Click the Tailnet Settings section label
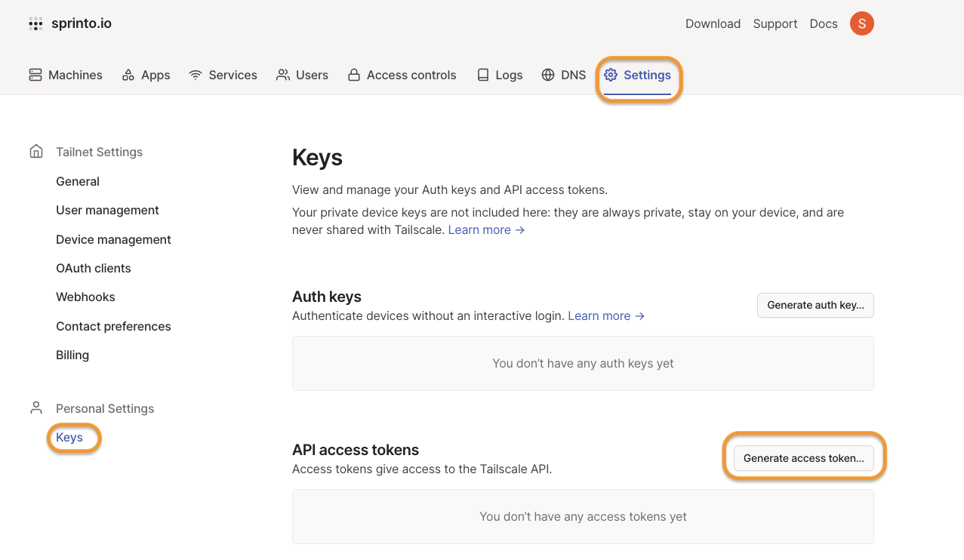The height and width of the screenshot is (560, 964). click(x=99, y=152)
